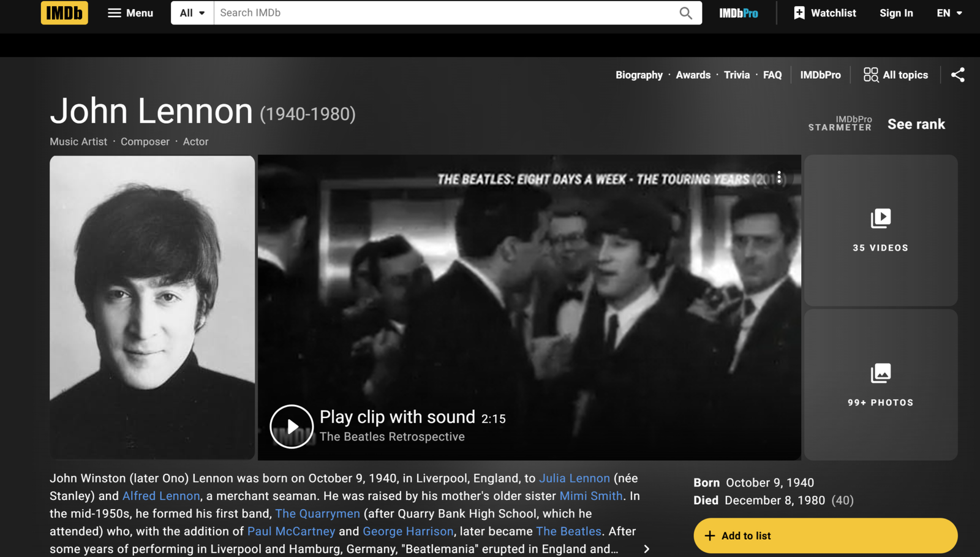Image resolution: width=980 pixels, height=557 pixels.
Task: Expand the All search category dropdown
Action: (x=192, y=13)
